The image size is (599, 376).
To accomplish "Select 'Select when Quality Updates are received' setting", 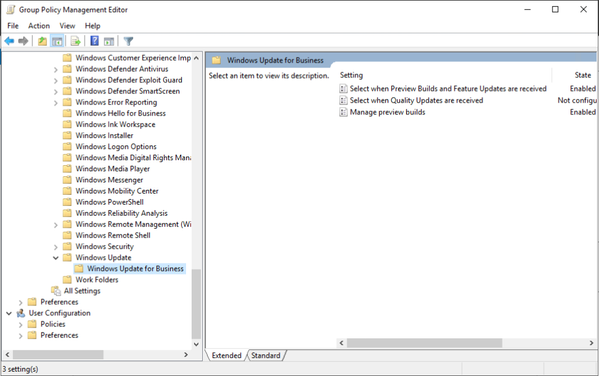I will pyautogui.click(x=416, y=100).
